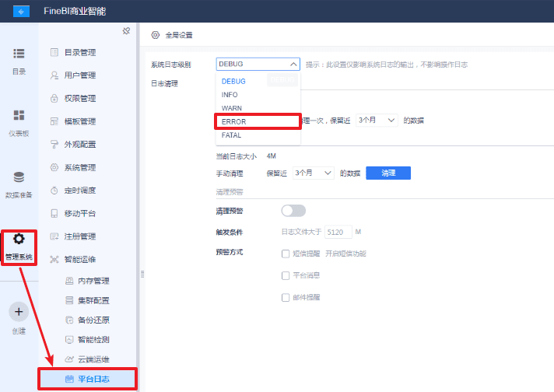The width and height of the screenshot is (554, 392).
Task: Open the 目录 list icon in left bar
Action: (x=19, y=54)
